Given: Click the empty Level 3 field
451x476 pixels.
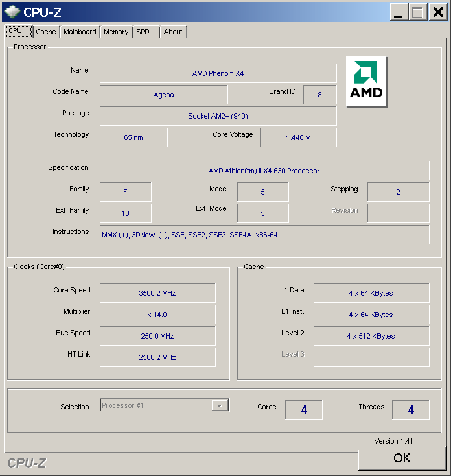Looking at the screenshot, I should tap(371, 357).
